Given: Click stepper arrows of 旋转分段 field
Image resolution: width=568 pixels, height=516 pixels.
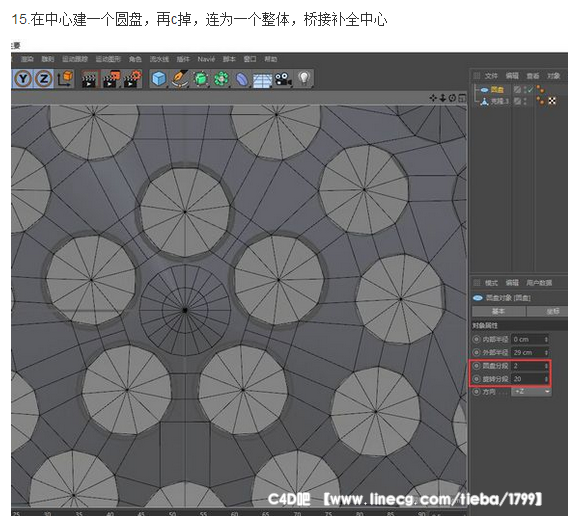Looking at the screenshot, I should point(546,379).
